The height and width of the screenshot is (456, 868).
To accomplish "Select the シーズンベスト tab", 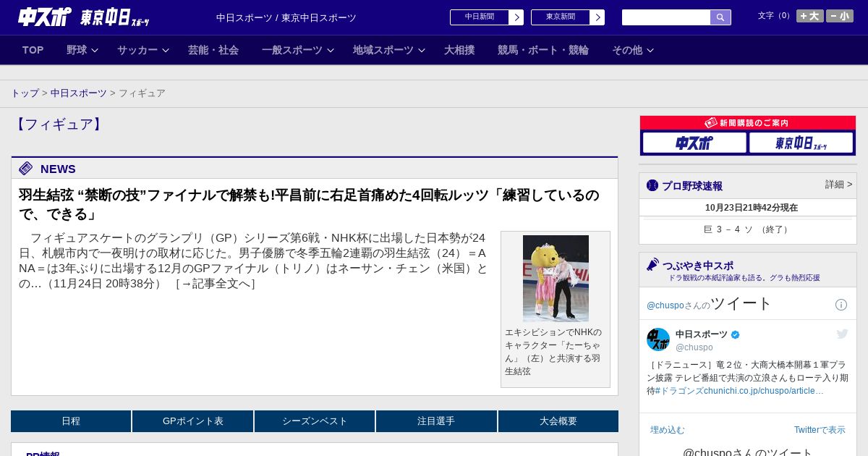I will 315,421.
